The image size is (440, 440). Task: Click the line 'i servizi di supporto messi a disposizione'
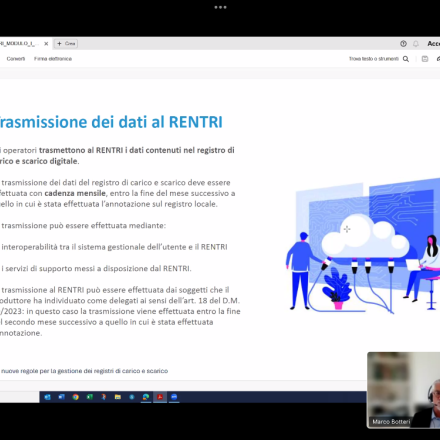click(96, 269)
